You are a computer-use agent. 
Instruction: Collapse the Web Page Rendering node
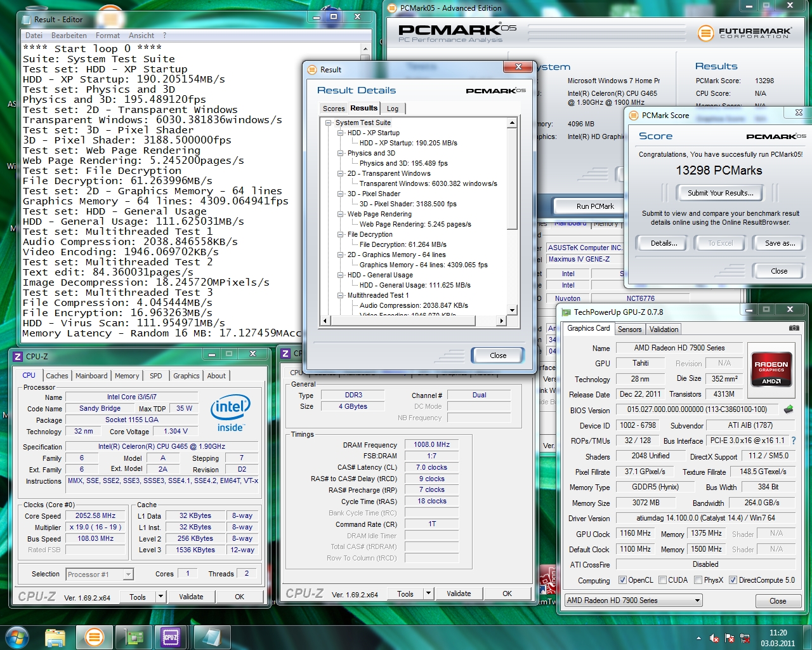(x=341, y=214)
